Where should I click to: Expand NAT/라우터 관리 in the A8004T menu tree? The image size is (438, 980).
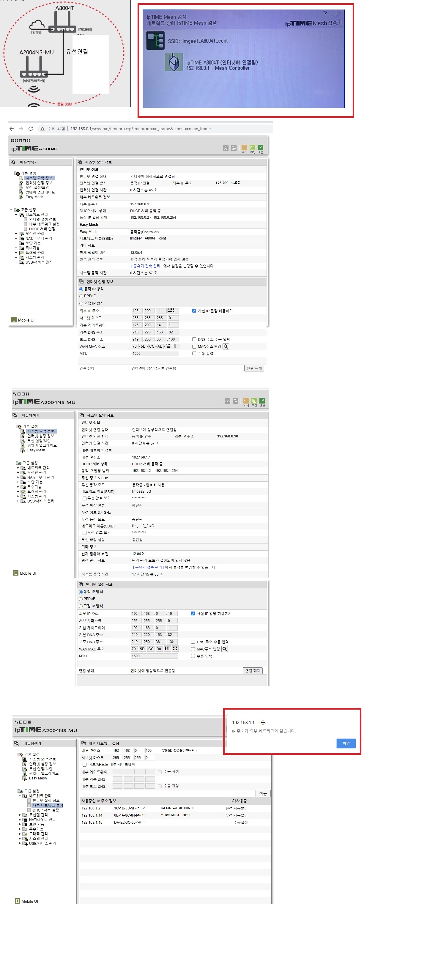click(16, 239)
